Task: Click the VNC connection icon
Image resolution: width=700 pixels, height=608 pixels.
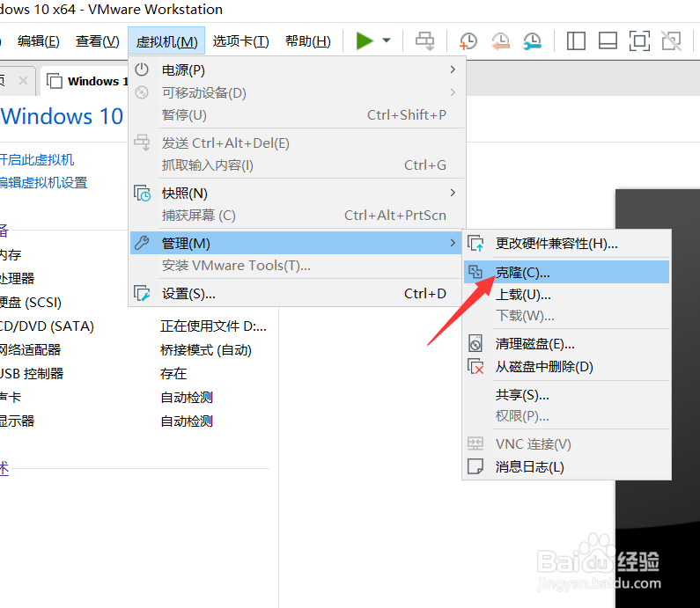Action: point(475,443)
